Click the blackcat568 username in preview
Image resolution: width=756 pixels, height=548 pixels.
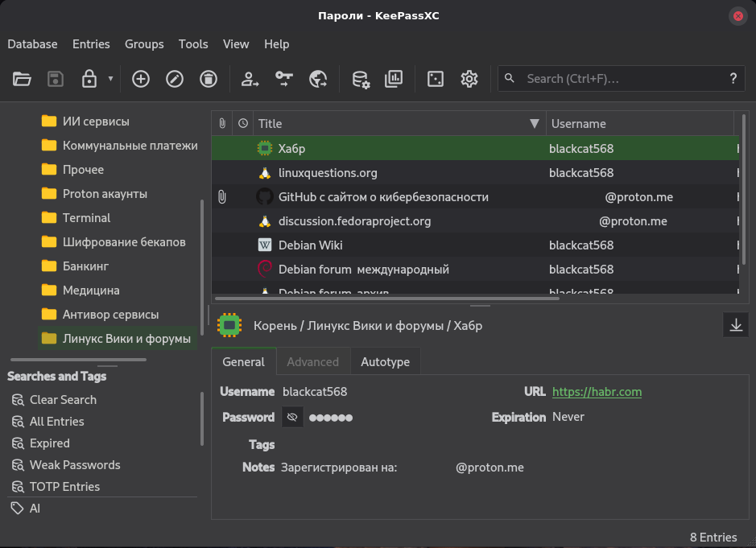[x=315, y=392]
